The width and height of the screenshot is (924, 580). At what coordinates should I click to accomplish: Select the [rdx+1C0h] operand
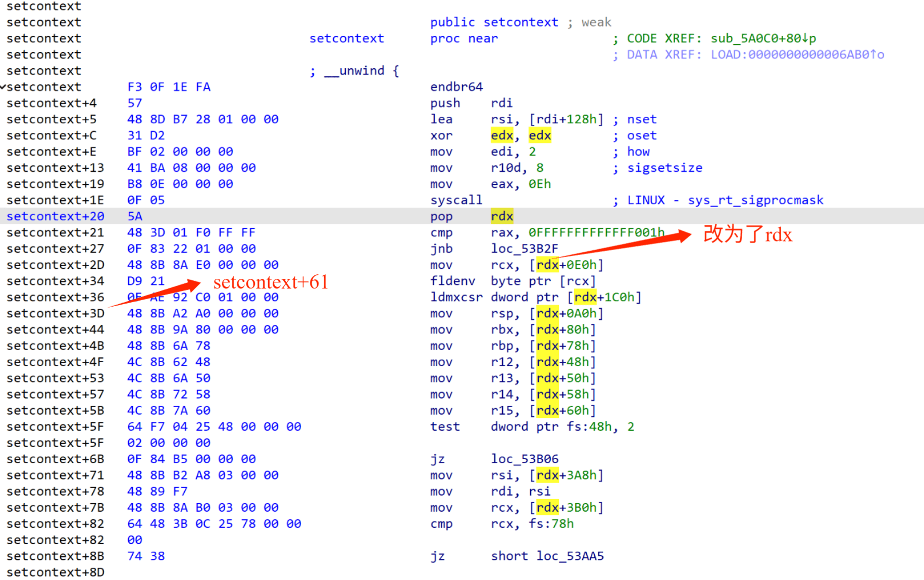coord(604,297)
